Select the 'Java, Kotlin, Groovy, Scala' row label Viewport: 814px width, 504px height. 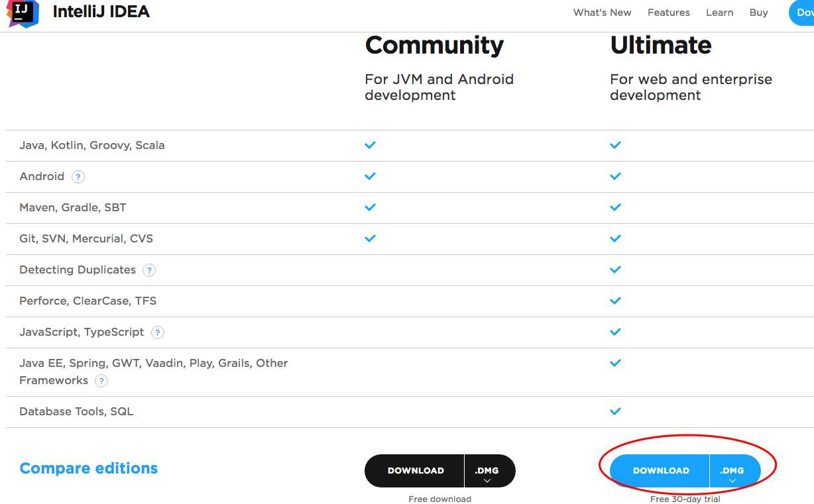(x=92, y=146)
